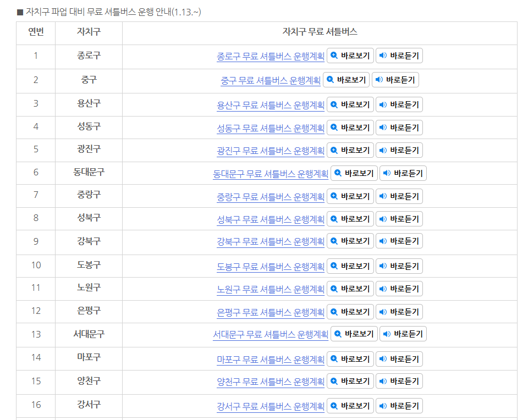The height and width of the screenshot is (420, 528).
Task: Click magnifier icon in 동대문구 바로보기 button
Action: point(338,173)
